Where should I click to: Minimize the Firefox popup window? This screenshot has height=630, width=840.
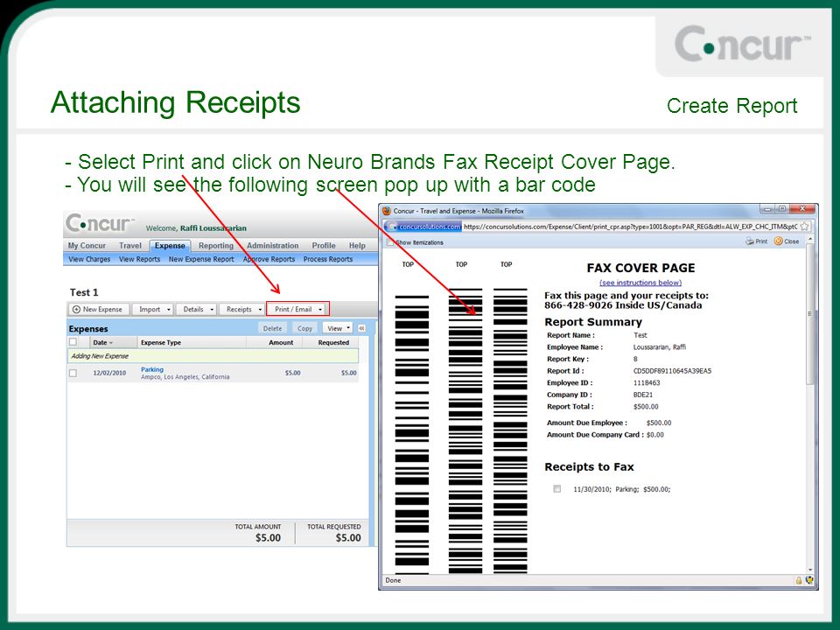click(x=767, y=209)
